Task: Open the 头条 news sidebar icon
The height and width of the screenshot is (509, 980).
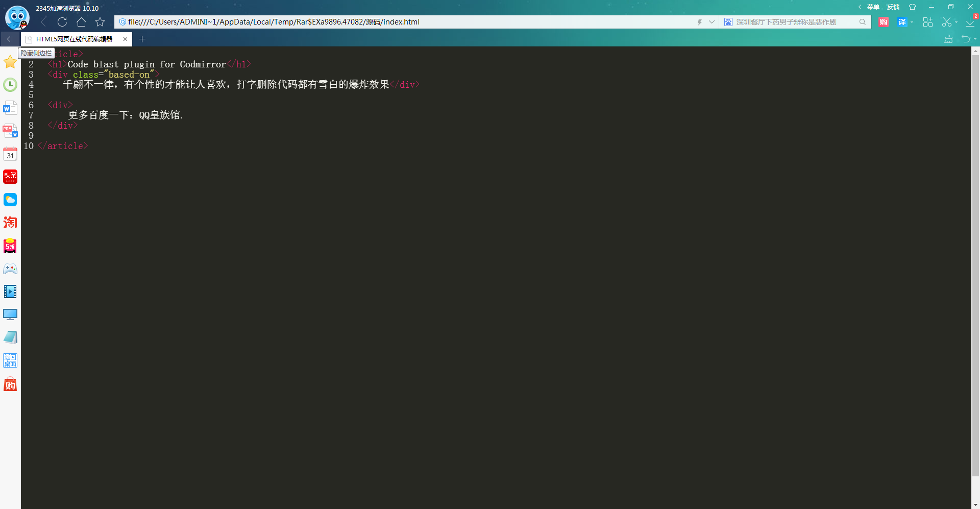Action: click(x=10, y=177)
